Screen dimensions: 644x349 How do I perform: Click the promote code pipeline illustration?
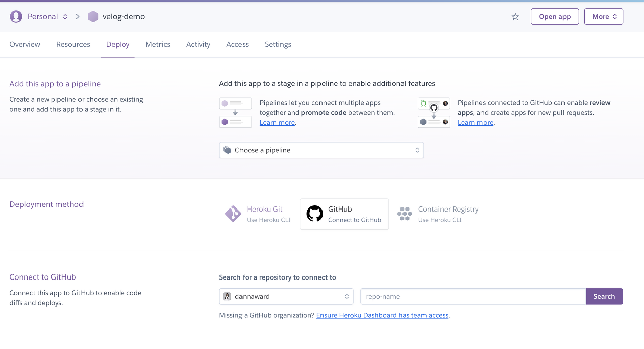point(235,113)
